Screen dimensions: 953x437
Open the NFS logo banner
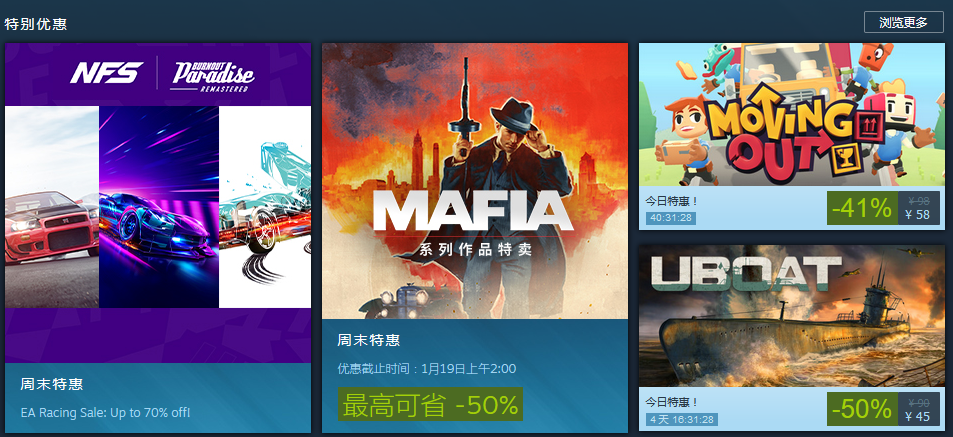[106, 72]
